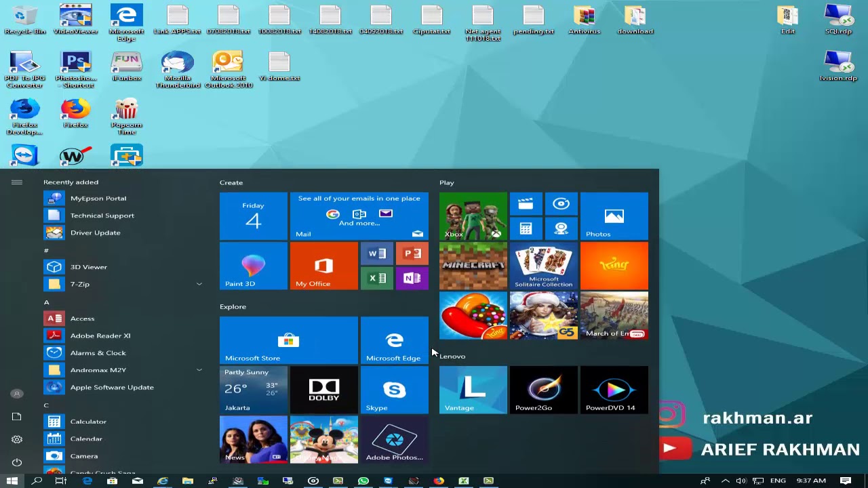Open March of Empires tile
868x488 pixels.
[x=614, y=315]
